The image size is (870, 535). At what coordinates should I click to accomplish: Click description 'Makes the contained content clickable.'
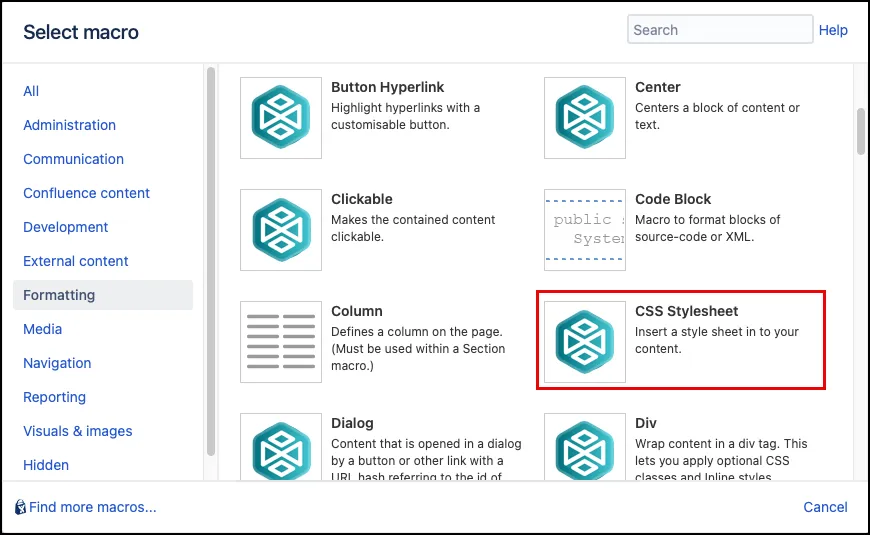413,228
